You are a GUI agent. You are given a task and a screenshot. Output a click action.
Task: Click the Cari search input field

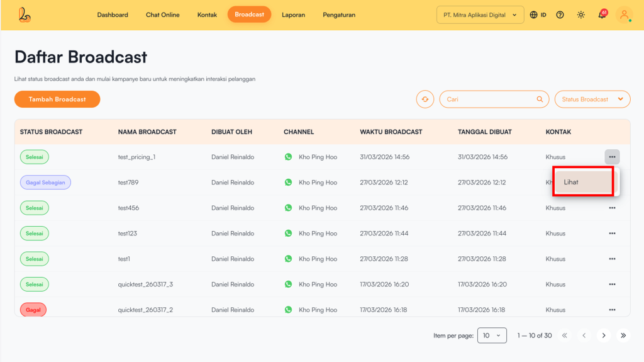click(487, 99)
